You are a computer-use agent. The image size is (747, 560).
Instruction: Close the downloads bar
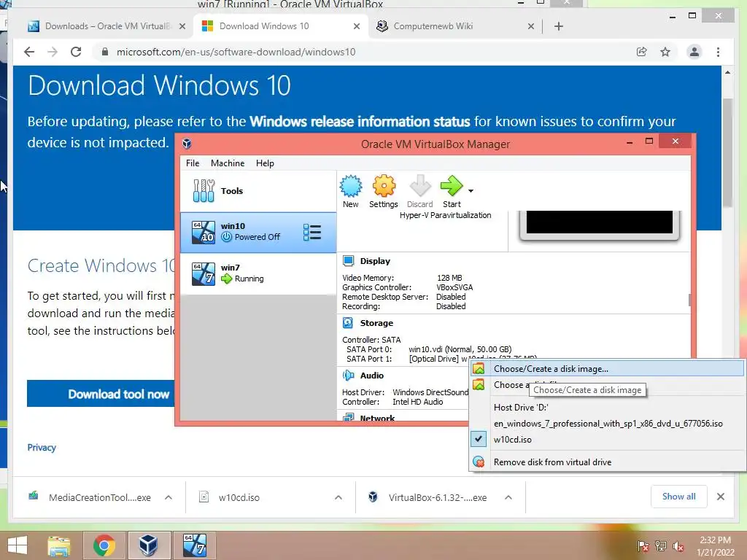click(720, 497)
